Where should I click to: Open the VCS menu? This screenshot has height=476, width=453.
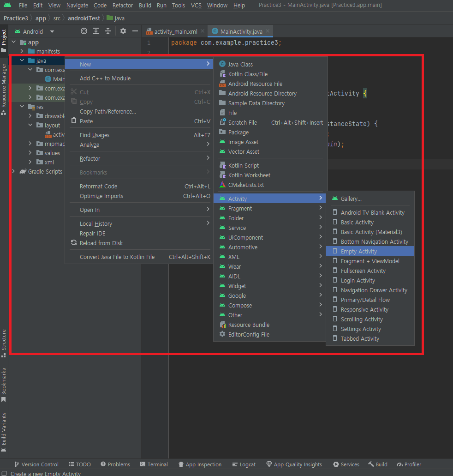pos(196,5)
